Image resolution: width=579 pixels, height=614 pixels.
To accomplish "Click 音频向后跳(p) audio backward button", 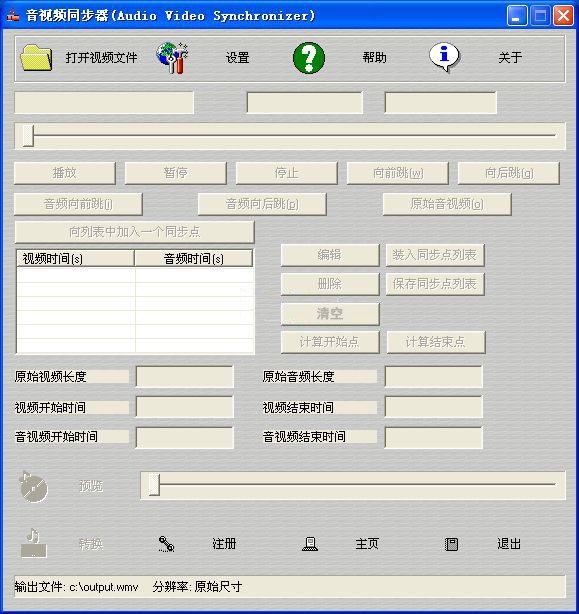I will coord(262,204).
